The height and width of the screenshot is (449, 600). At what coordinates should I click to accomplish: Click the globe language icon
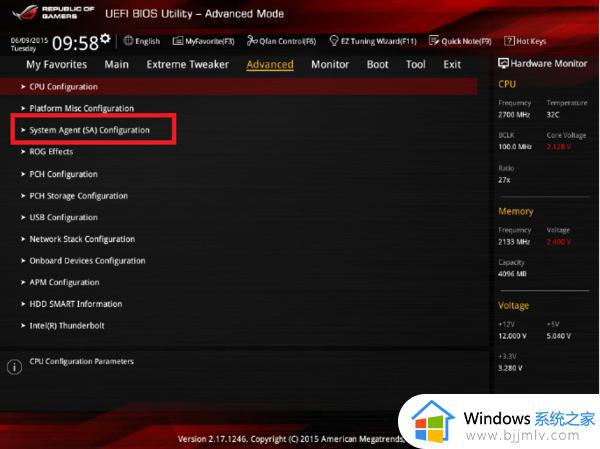[128, 41]
